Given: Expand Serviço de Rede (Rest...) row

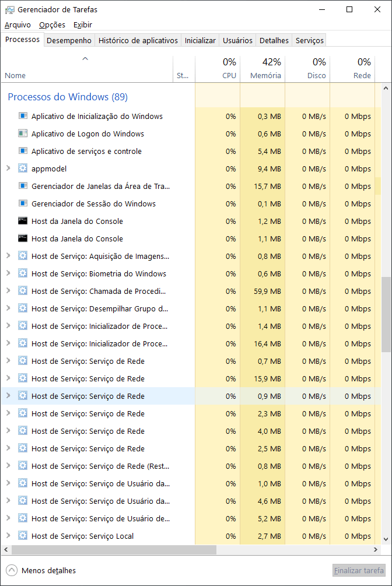Looking at the screenshot, I should 8,466.
